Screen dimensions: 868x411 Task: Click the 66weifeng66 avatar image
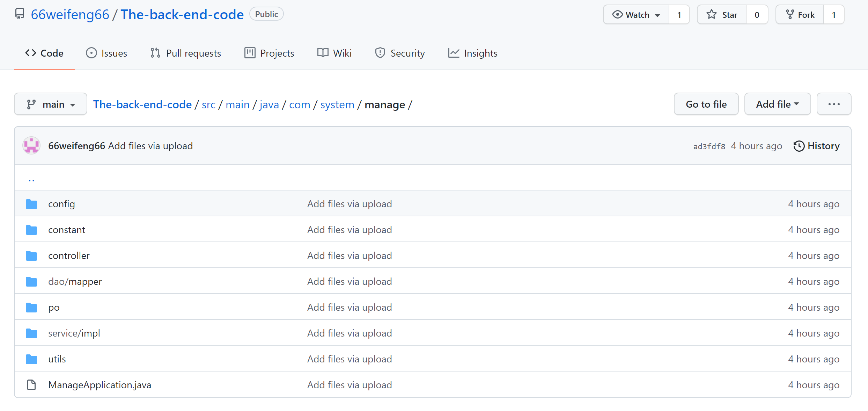click(31, 146)
